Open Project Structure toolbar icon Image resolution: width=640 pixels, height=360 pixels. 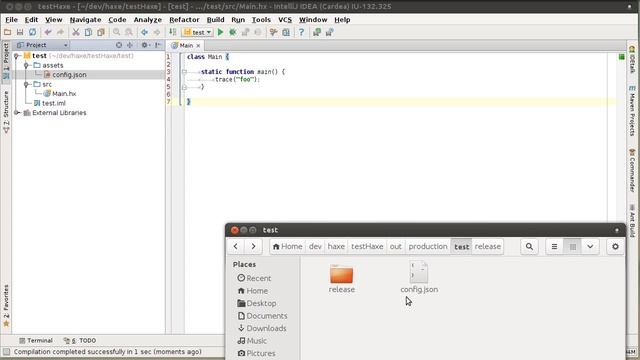coord(286,32)
